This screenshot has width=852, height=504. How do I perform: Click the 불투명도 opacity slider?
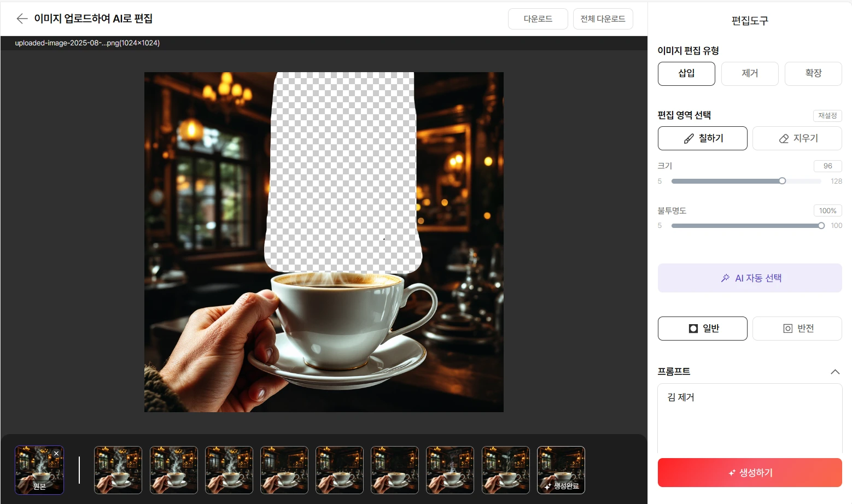[746, 226]
